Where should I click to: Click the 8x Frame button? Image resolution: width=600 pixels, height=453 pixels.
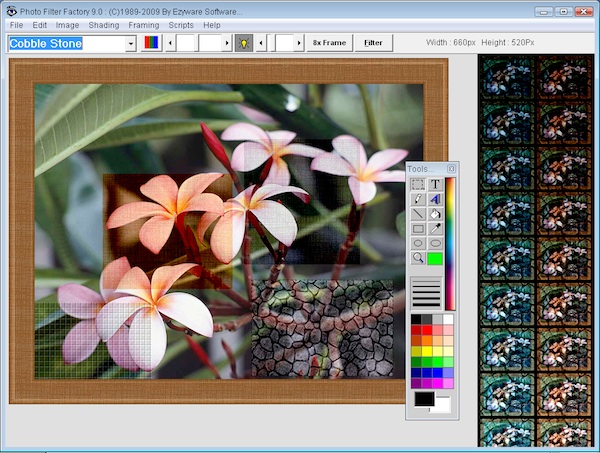tap(329, 43)
